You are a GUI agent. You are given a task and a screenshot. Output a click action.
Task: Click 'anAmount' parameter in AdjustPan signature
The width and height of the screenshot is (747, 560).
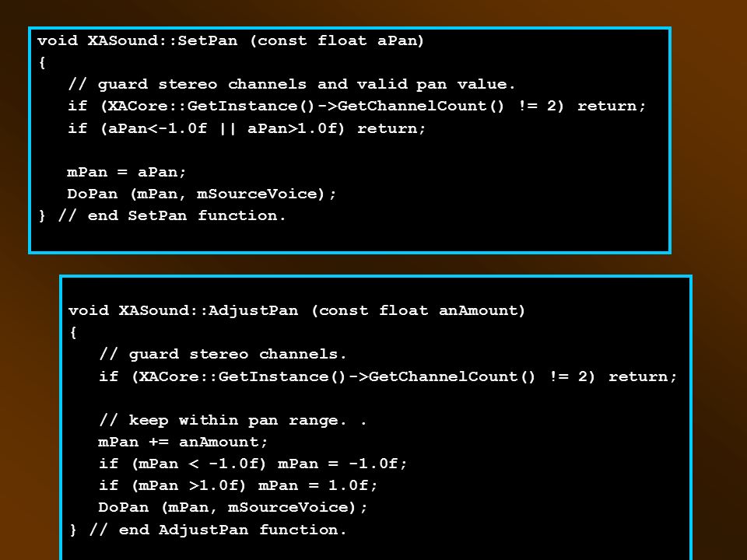[482, 310]
